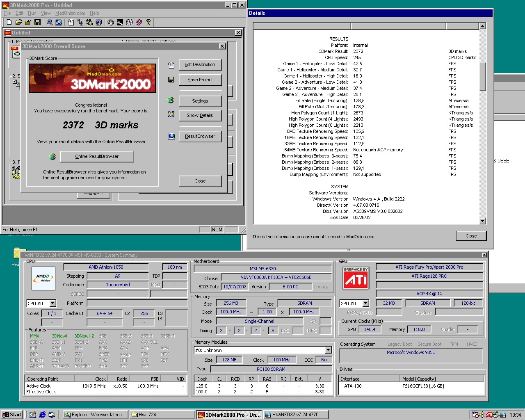Open the MadOnion.com menu

click(70, 13)
